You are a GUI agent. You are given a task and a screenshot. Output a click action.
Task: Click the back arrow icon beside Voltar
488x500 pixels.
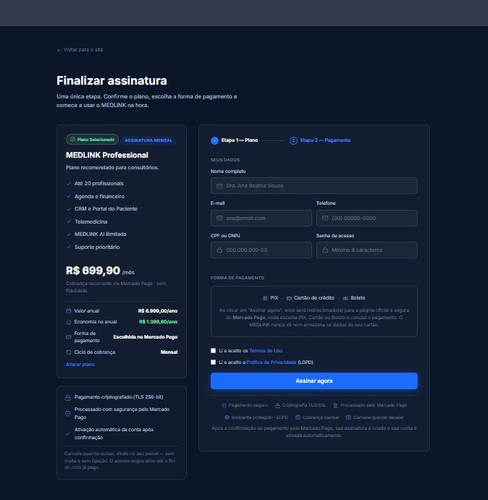point(59,50)
